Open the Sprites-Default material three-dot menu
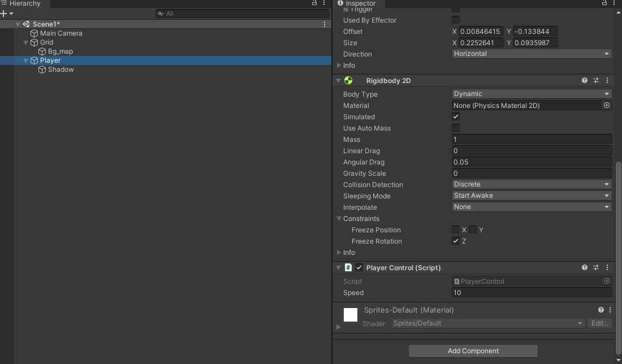This screenshot has height=364, width=622. [x=610, y=310]
